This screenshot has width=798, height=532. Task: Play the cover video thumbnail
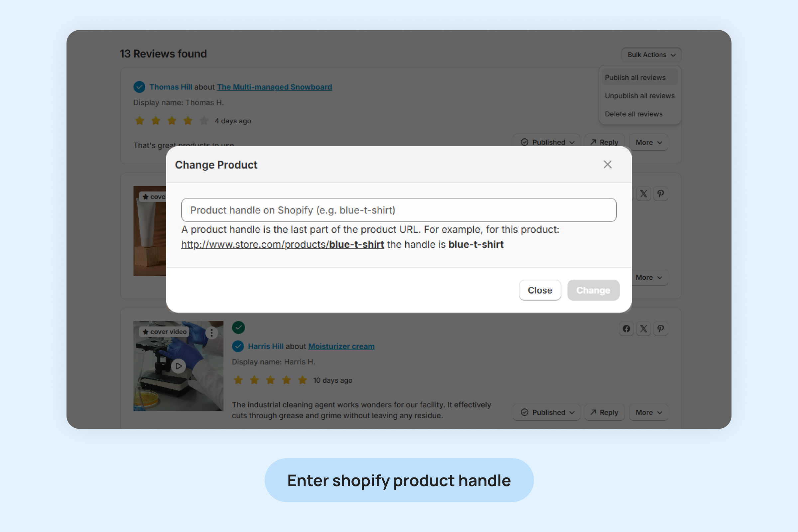pos(179,366)
